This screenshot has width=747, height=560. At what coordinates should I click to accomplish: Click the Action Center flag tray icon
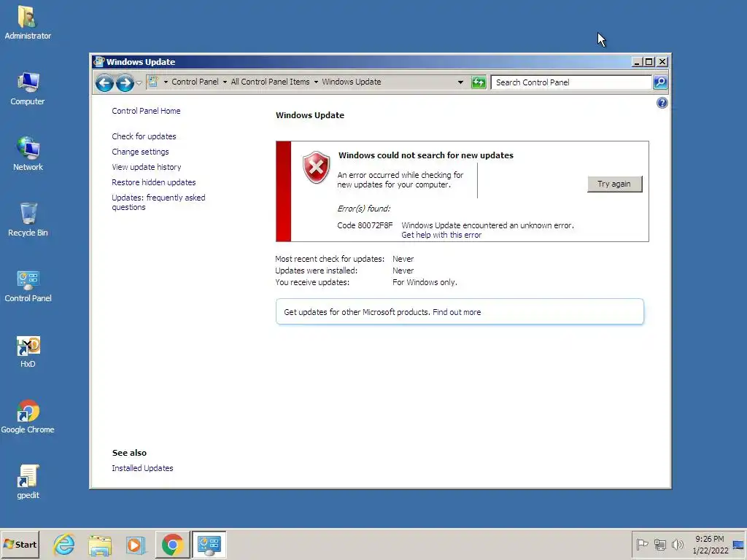[642, 544]
